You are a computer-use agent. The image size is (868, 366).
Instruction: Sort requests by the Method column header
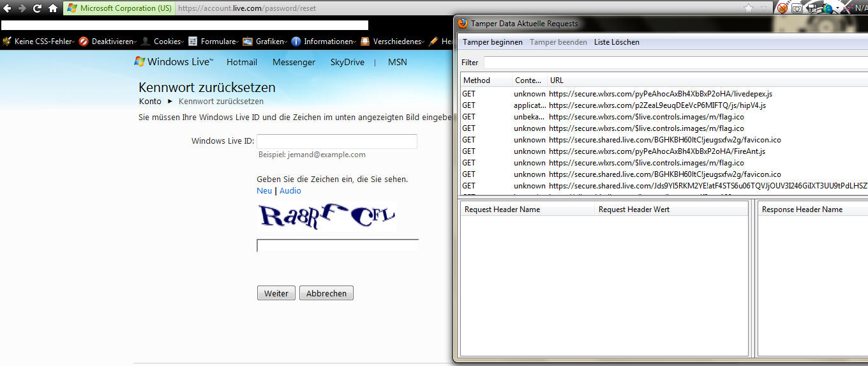pyautogui.click(x=486, y=80)
